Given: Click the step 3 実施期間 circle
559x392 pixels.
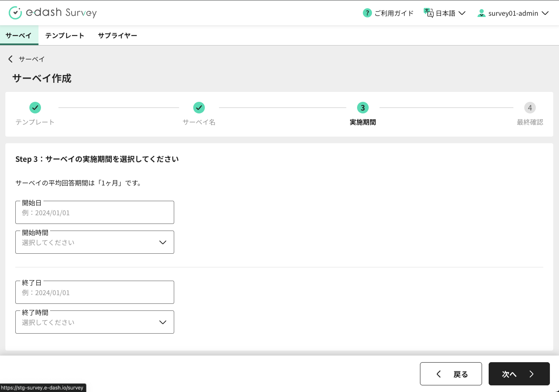Looking at the screenshot, I should 363,108.
